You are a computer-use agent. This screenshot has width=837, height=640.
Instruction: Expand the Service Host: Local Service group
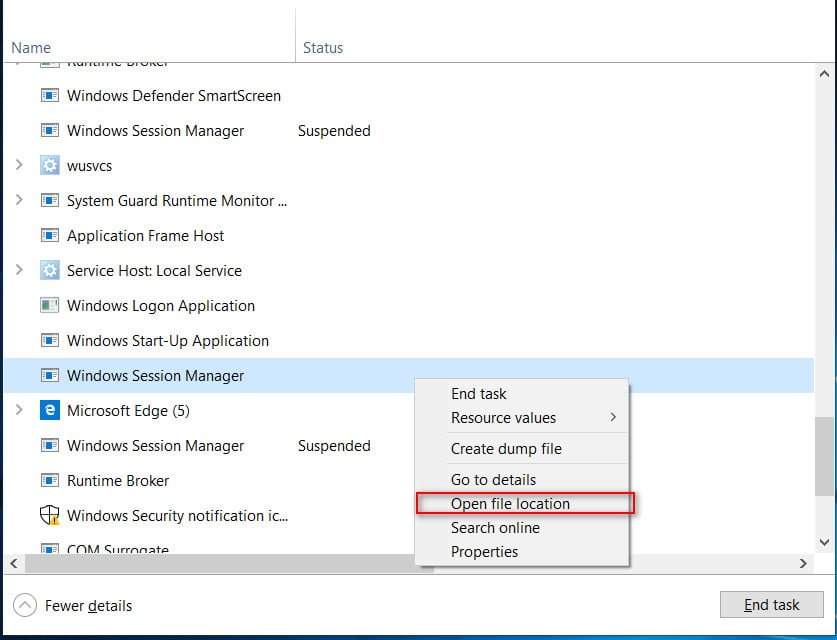(x=19, y=271)
